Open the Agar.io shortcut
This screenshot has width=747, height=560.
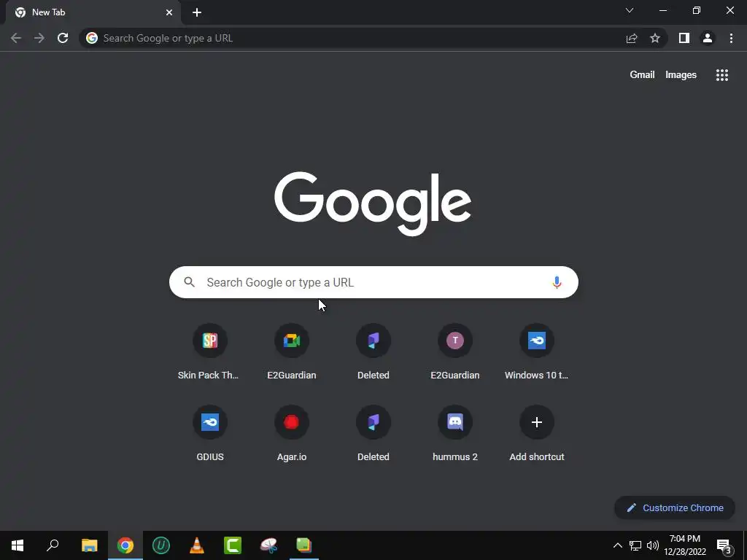coord(292,434)
